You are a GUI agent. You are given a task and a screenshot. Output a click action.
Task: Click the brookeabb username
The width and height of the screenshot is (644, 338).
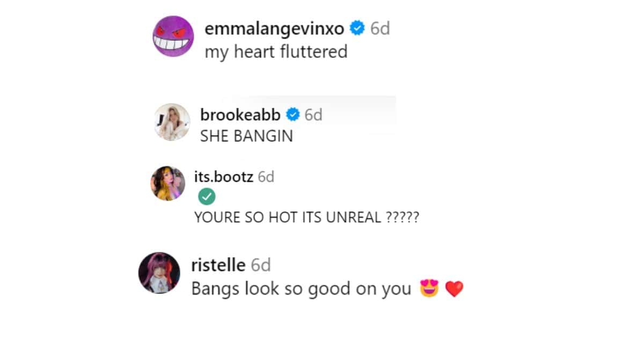240,114
